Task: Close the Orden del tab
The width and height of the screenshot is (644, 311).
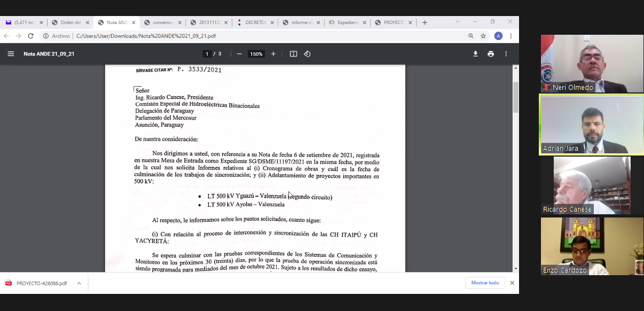Action: (88, 22)
